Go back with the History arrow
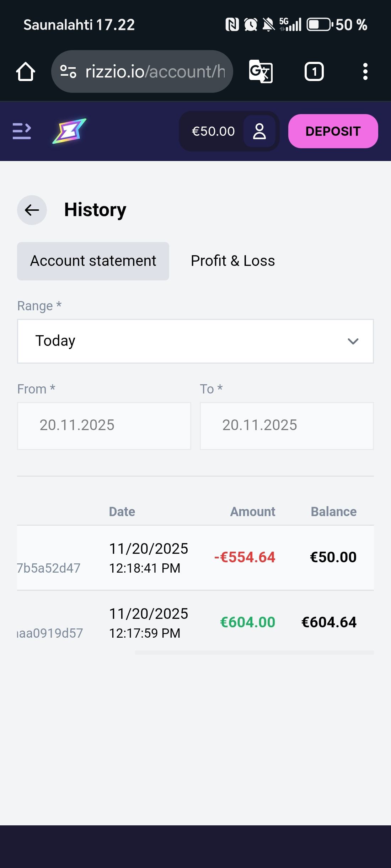 [32, 210]
